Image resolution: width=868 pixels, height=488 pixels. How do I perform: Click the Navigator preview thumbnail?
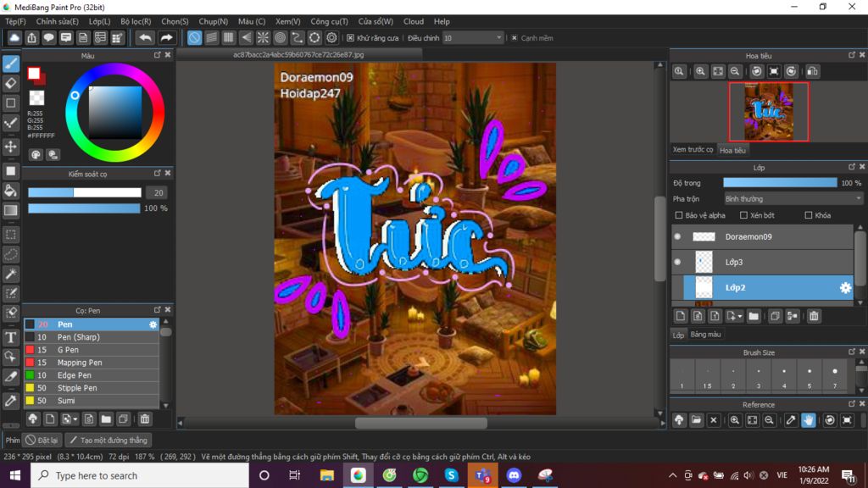(x=768, y=112)
